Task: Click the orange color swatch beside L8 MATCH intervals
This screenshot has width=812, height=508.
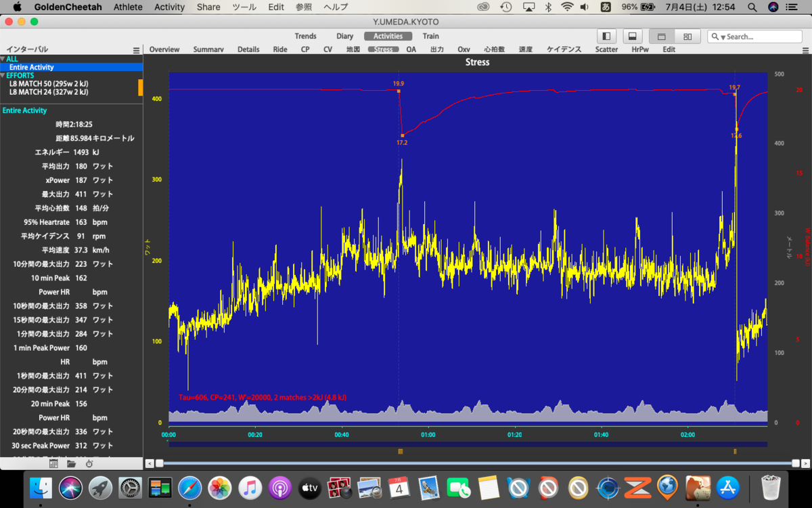Action: click(x=141, y=87)
